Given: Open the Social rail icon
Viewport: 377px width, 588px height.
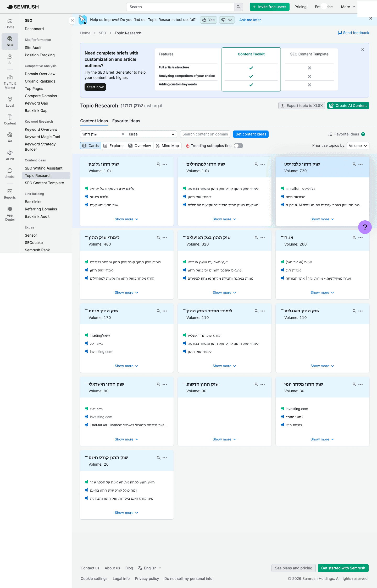Looking at the screenshot, I should click(10, 173).
